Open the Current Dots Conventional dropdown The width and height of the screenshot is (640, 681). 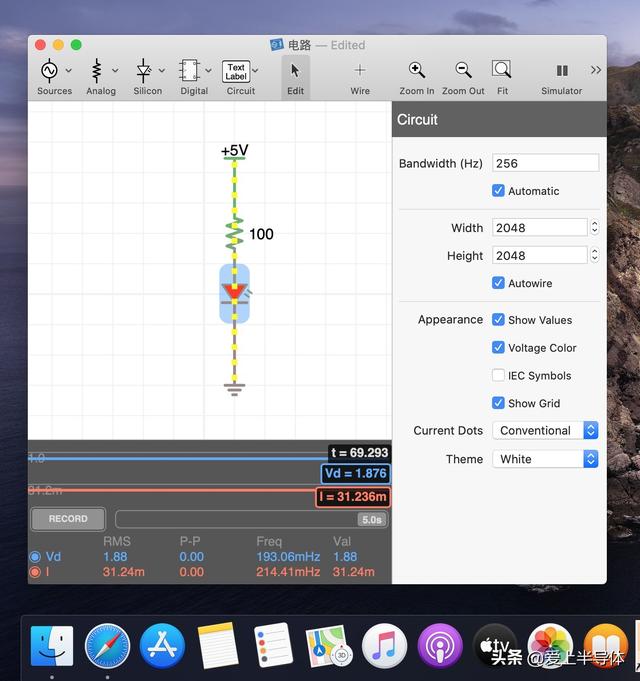pos(545,430)
